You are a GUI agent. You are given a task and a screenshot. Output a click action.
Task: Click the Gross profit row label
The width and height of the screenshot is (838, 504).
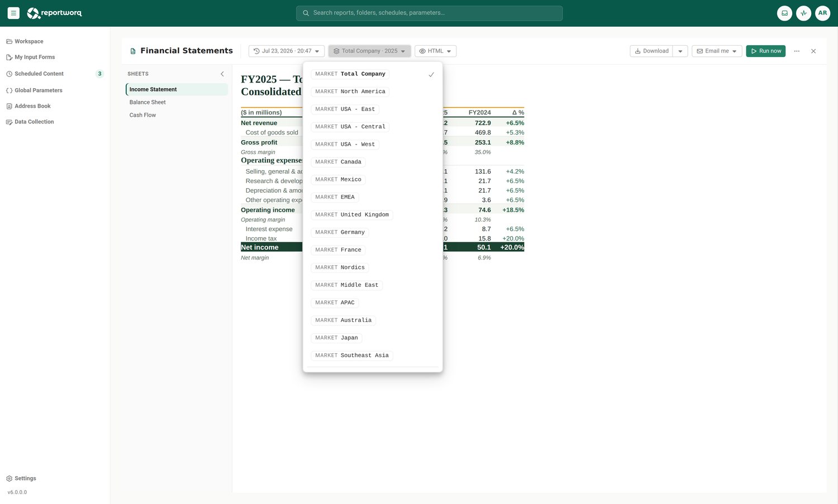pos(259,142)
